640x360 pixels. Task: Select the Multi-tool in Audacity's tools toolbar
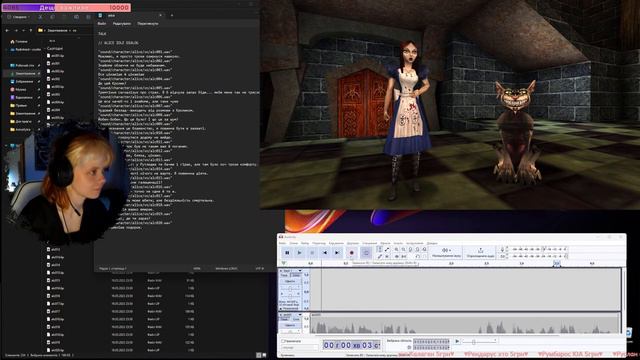[387, 257]
